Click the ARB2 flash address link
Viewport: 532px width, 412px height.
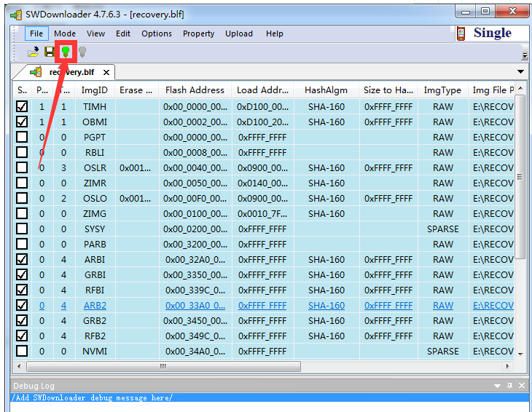195,306
